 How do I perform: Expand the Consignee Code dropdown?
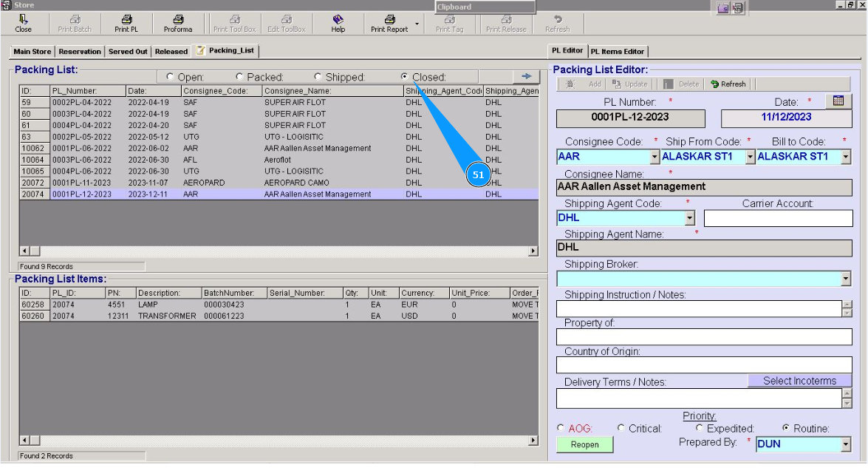(654, 157)
